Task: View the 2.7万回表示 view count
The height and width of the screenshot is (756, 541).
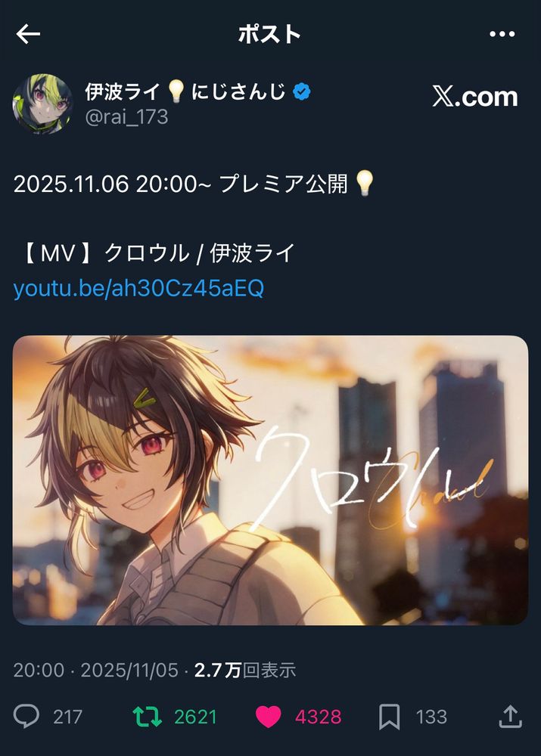Action: pos(245,670)
